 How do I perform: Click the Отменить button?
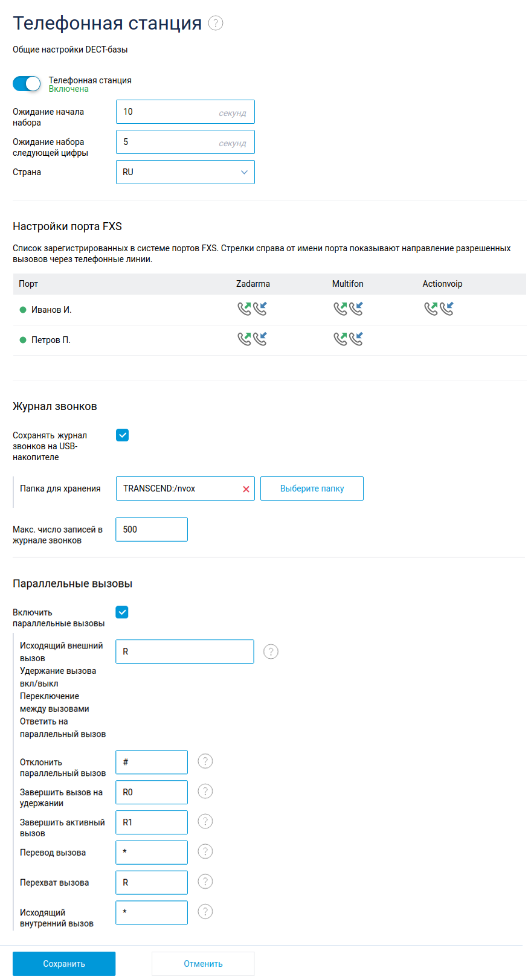[x=203, y=964]
